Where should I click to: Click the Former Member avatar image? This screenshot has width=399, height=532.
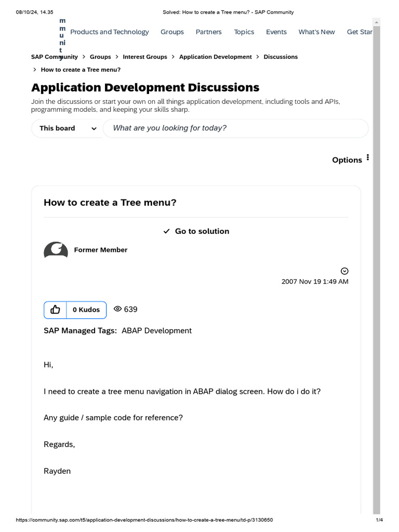56,250
